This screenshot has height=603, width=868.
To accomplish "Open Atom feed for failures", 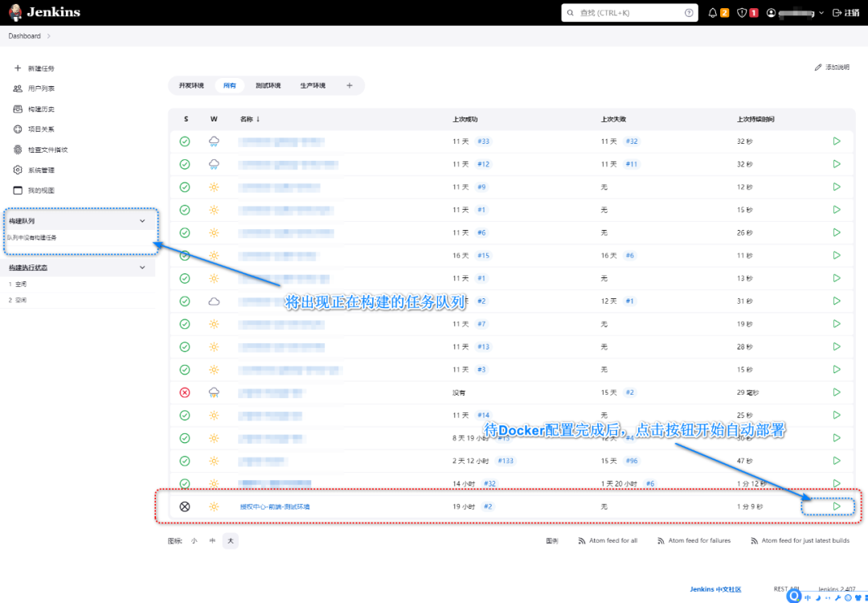I will pos(694,540).
